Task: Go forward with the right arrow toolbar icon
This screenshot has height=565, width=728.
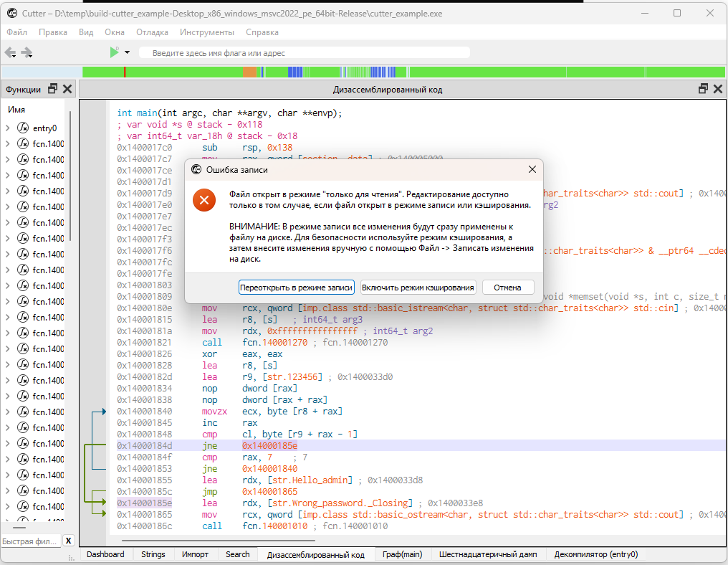Action: coord(27,52)
